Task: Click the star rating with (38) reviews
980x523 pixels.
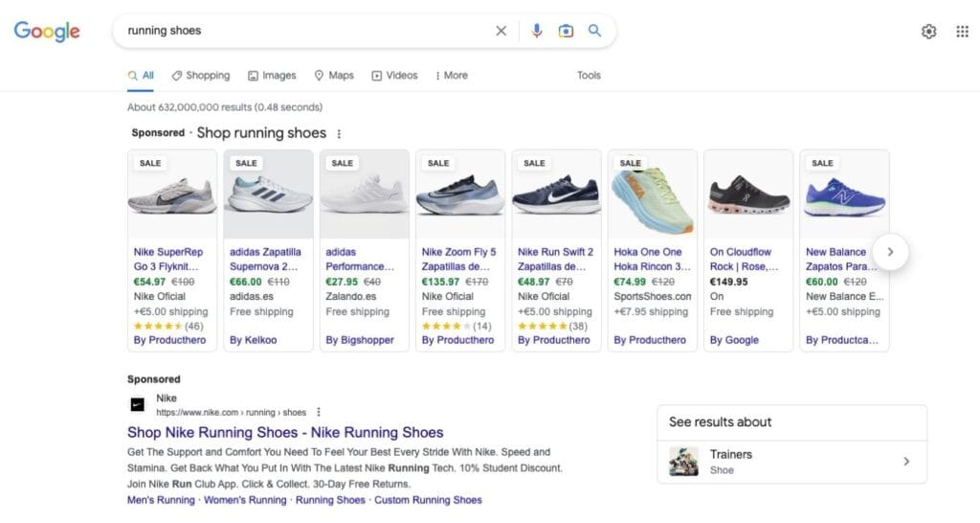Action: pos(552,326)
